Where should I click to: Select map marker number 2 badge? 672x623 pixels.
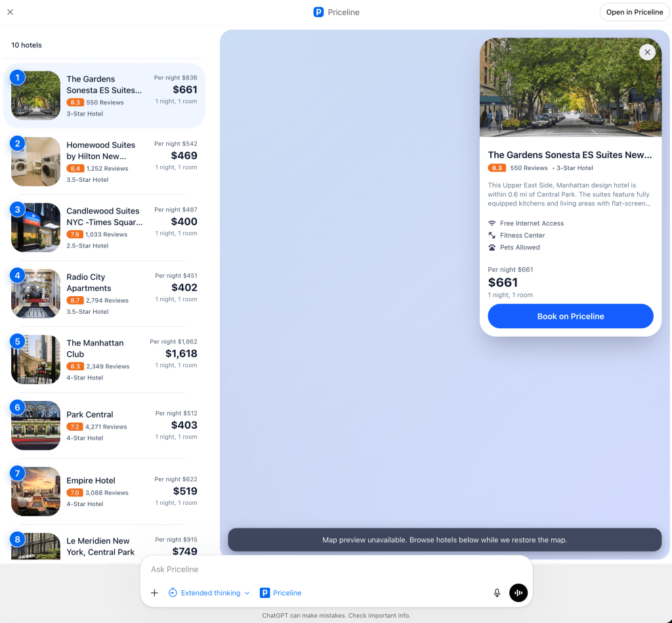(18, 144)
